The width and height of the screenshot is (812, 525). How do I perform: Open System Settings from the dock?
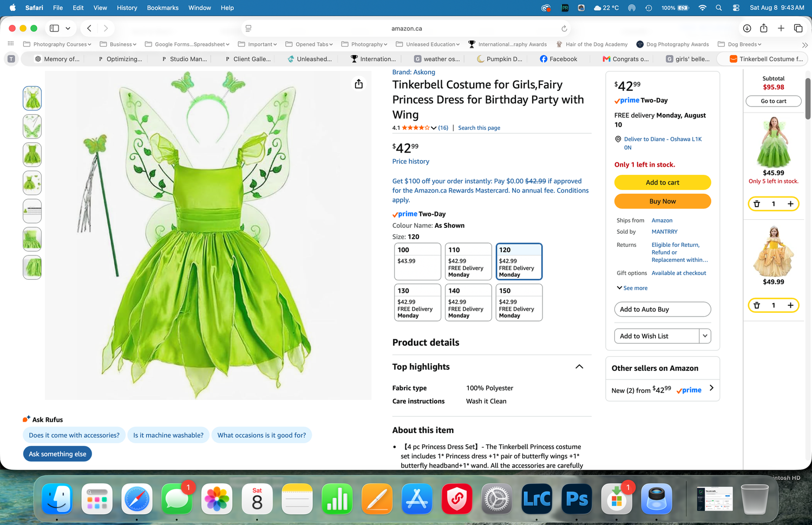(x=496, y=498)
